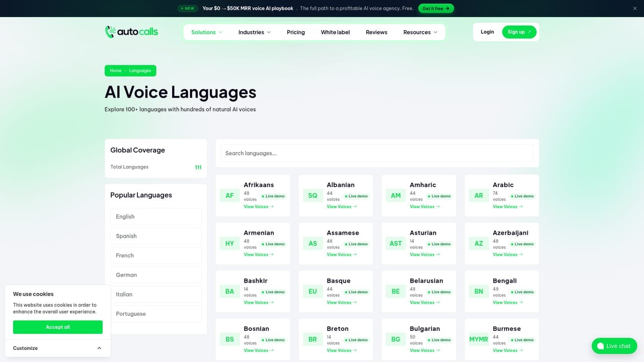Select Spanish in Popular Languages

pyautogui.click(x=156, y=236)
